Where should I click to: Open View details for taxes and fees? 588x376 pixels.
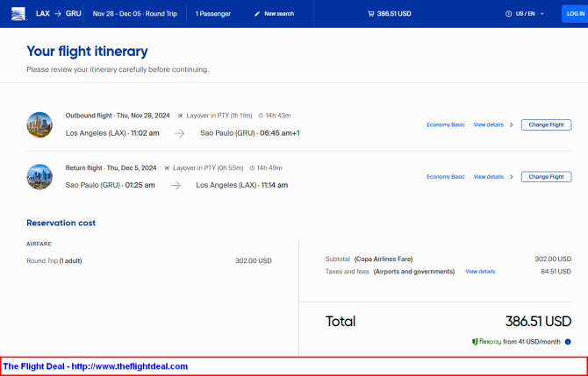480,272
